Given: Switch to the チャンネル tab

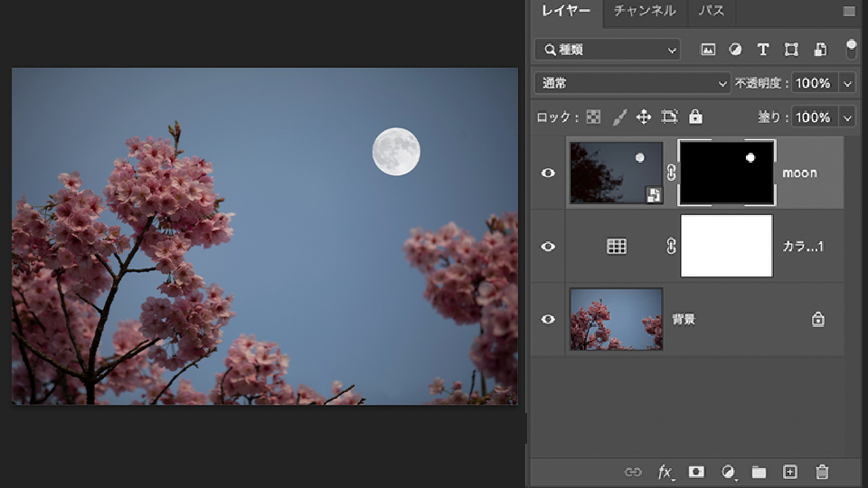Looking at the screenshot, I should coord(645,11).
